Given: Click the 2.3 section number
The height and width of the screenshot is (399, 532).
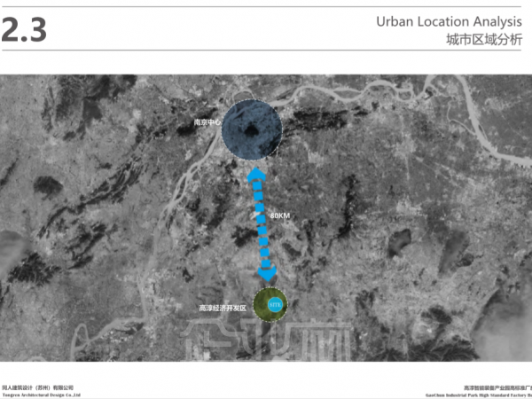Looking at the screenshot, I should click(24, 30).
